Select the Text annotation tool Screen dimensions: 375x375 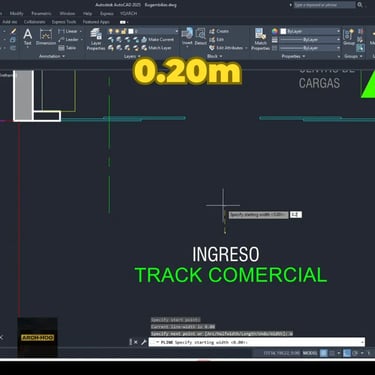28,36
